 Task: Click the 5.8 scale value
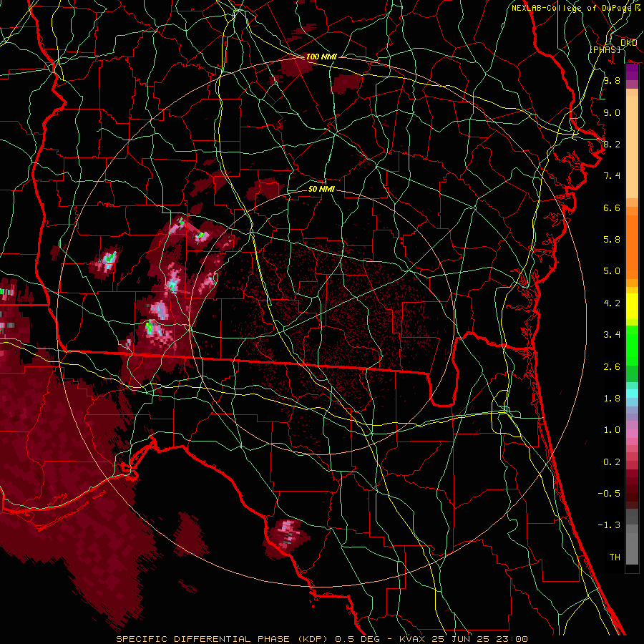coord(612,240)
